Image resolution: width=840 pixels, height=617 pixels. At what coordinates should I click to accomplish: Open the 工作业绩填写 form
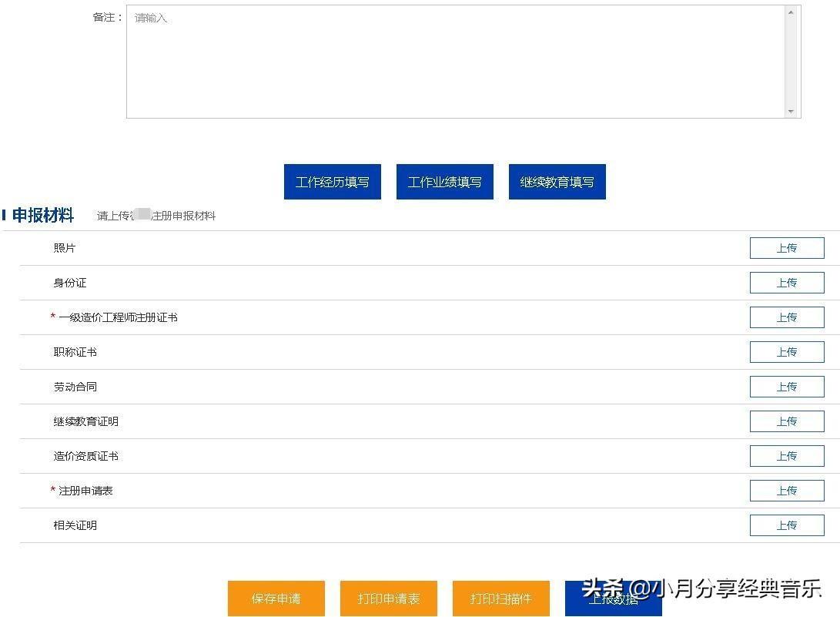[444, 182]
